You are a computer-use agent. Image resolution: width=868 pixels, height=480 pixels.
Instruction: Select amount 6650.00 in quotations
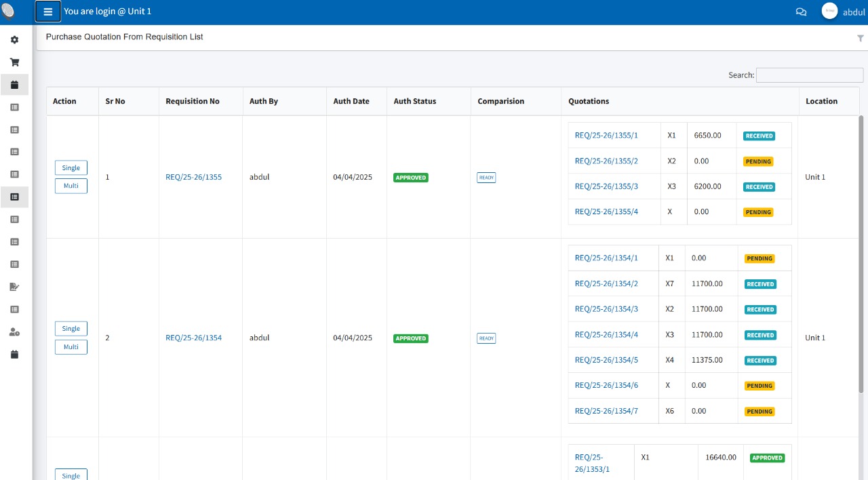(707, 135)
